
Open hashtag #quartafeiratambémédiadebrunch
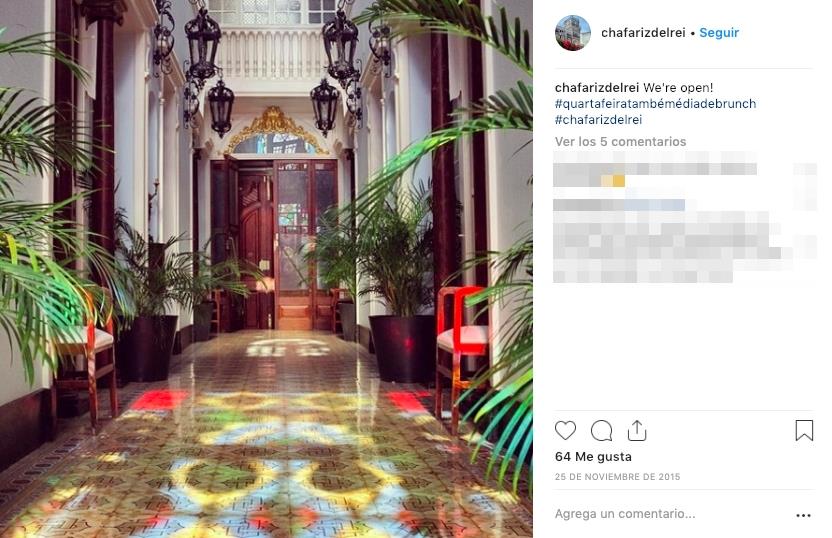[655, 103]
